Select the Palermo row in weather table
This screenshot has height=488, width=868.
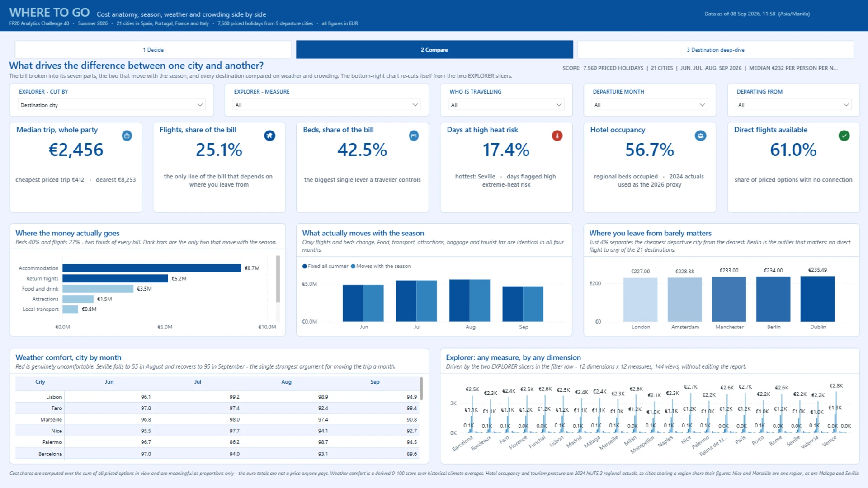click(217, 442)
